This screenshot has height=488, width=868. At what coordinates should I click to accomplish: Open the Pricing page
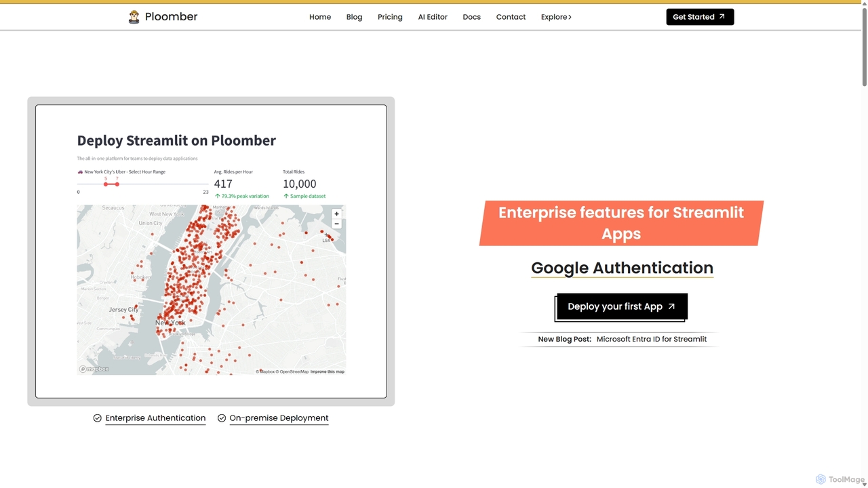click(390, 17)
